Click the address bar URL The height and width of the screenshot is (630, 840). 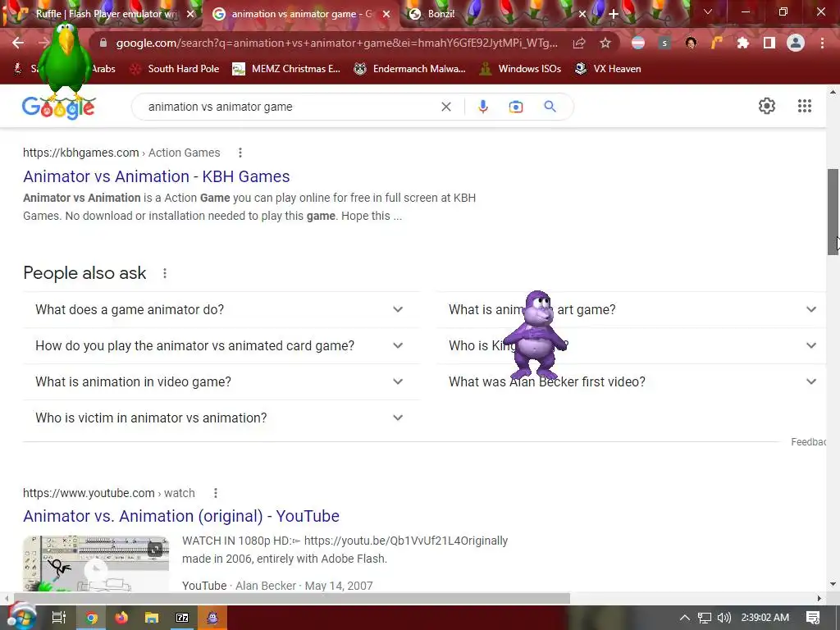tap(337, 43)
